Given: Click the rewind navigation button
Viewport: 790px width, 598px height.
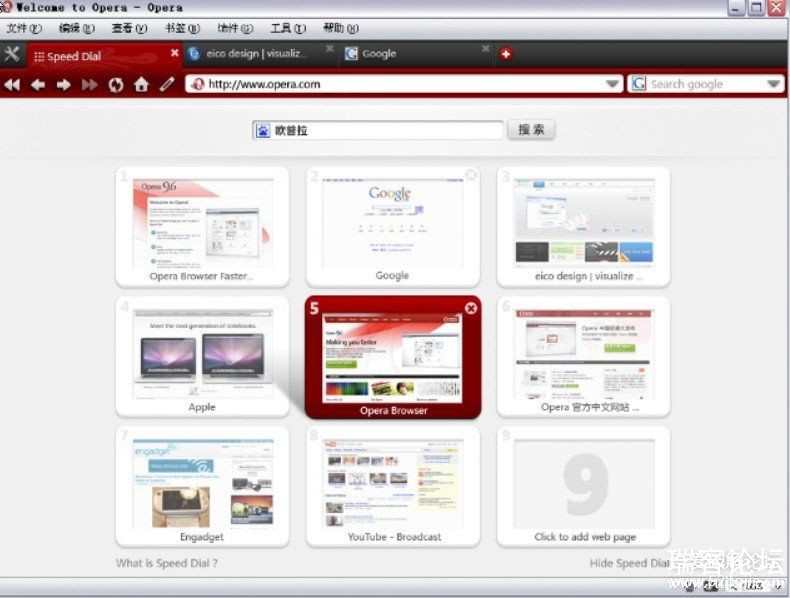Looking at the screenshot, I should [x=12, y=84].
